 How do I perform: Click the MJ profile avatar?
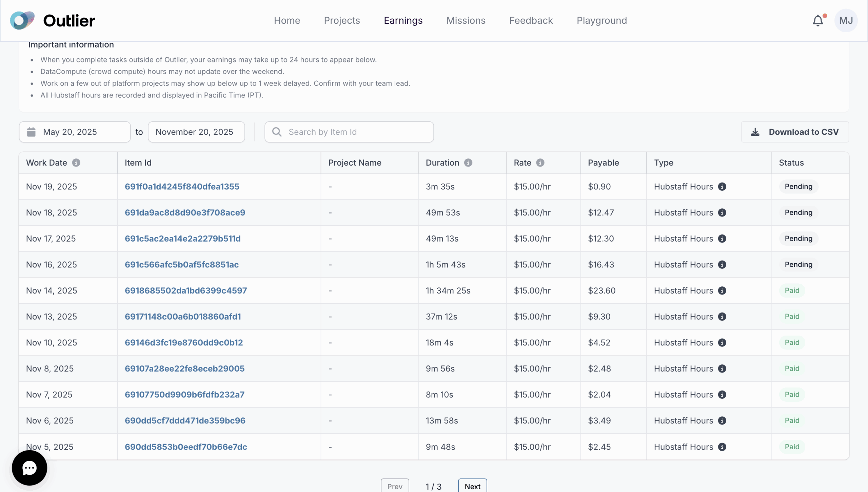[x=846, y=21]
